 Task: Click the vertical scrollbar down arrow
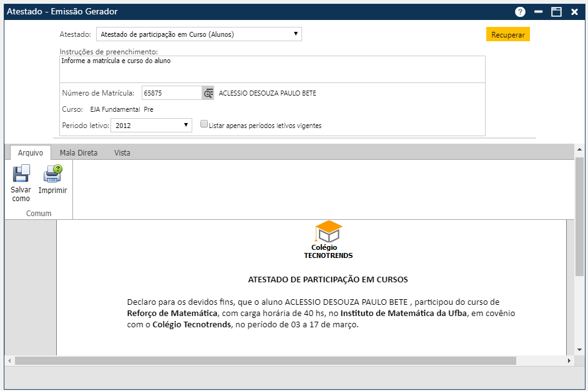[x=579, y=350]
